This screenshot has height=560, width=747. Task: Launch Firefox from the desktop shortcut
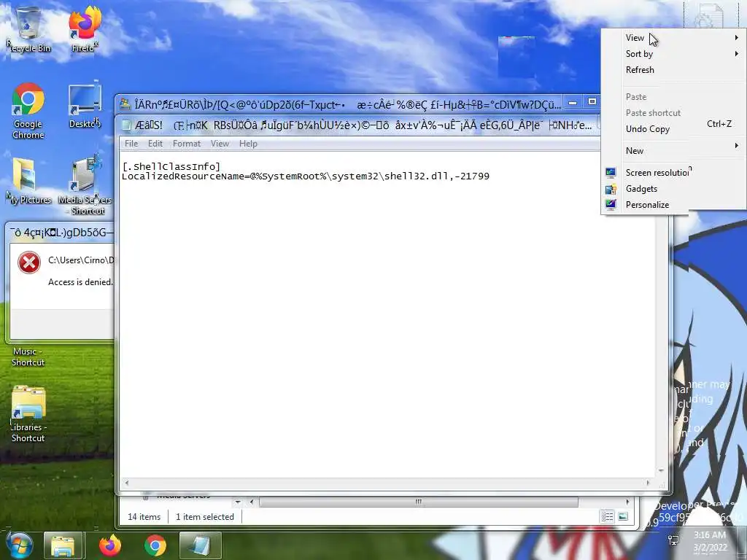click(x=84, y=28)
